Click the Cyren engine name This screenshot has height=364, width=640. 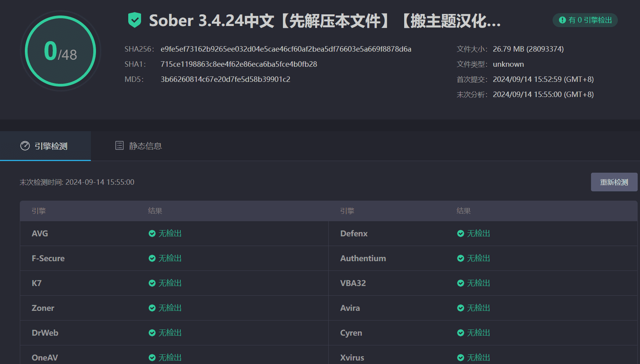tap(351, 333)
